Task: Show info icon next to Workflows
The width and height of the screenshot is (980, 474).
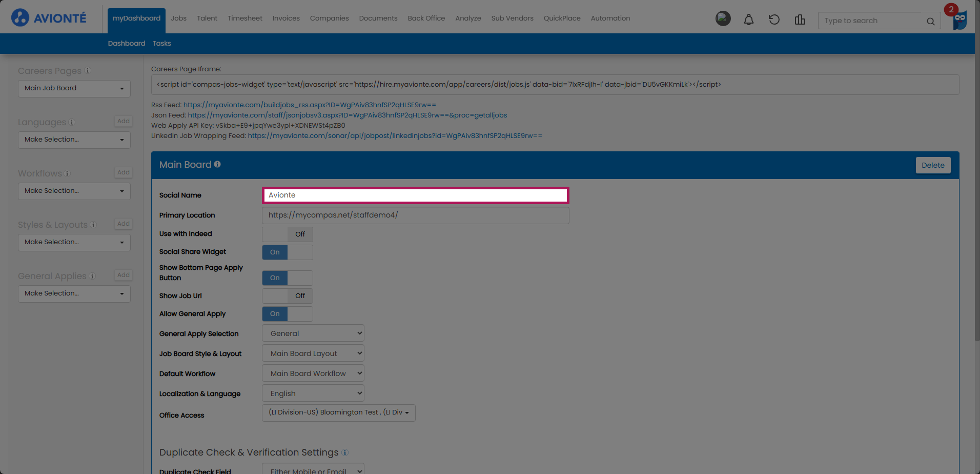Action: pos(67,173)
